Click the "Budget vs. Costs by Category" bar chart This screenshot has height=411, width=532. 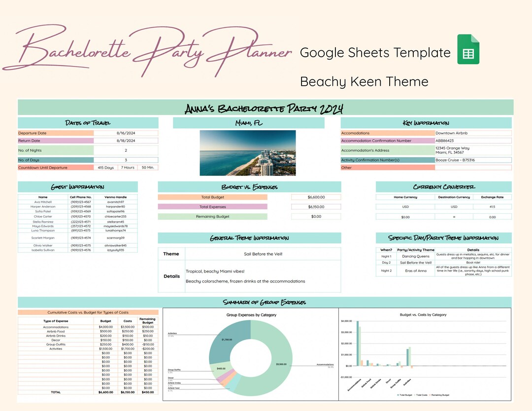point(425,355)
